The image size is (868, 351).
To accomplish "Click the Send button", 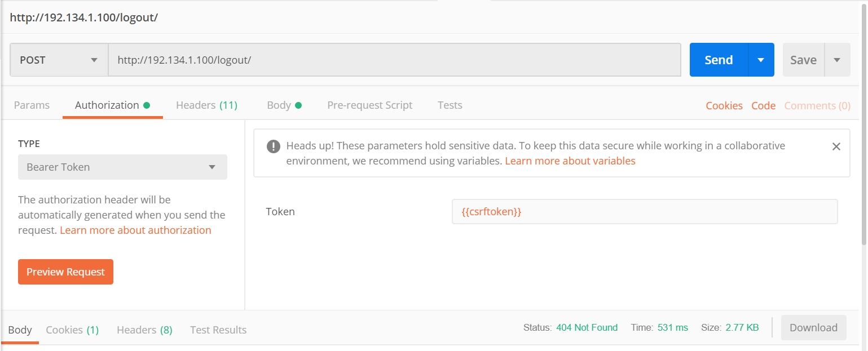I will coord(719,60).
